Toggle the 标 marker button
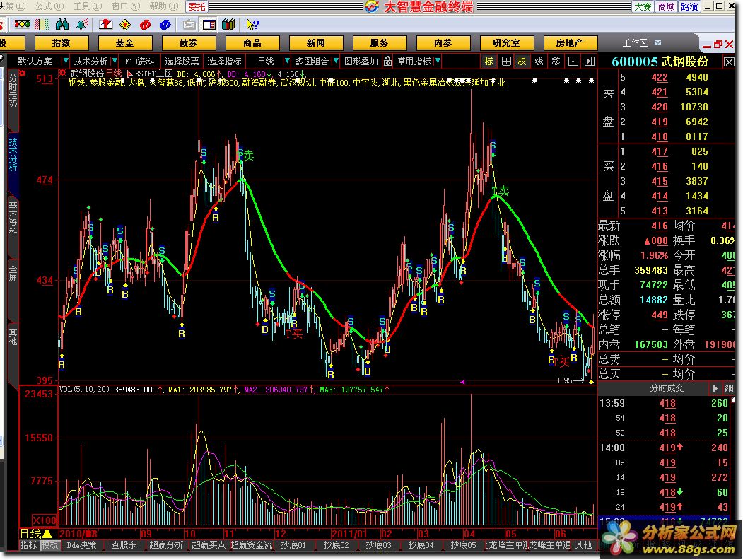Image resolution: width=743 pixels, height=560 pixels. click(x=488, y=61)
